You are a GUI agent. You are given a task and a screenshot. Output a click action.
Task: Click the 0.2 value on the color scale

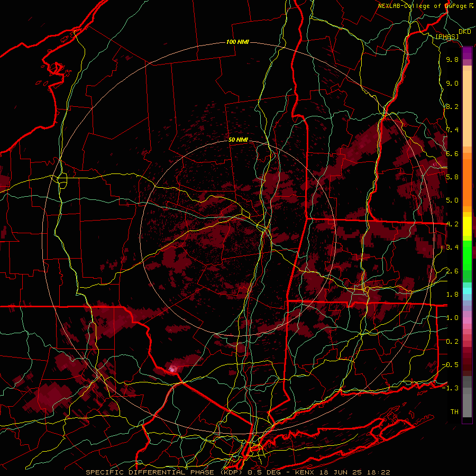click(452, 342)
